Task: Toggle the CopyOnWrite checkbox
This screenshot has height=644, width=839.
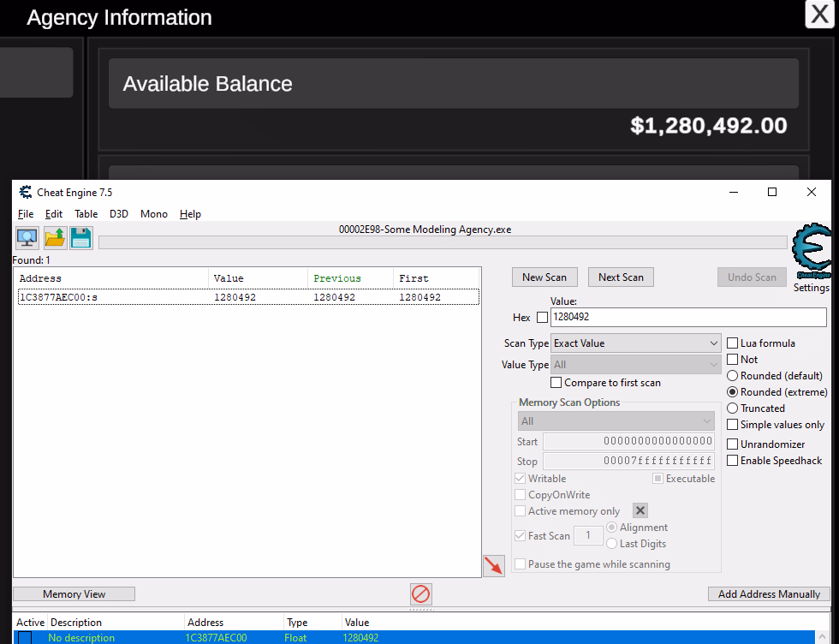Action: pyautogui.click(x=521, y=495)
